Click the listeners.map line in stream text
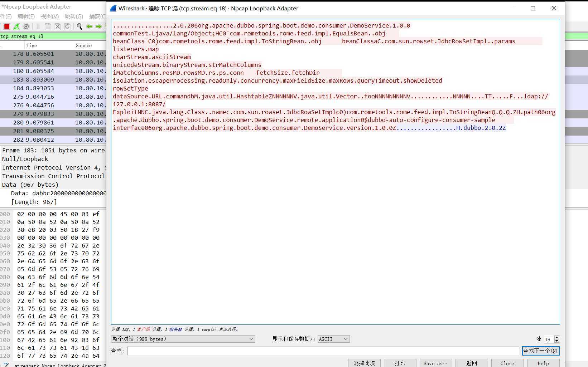The height and width of the screenshot is (367, 588). tap(136, 49)
